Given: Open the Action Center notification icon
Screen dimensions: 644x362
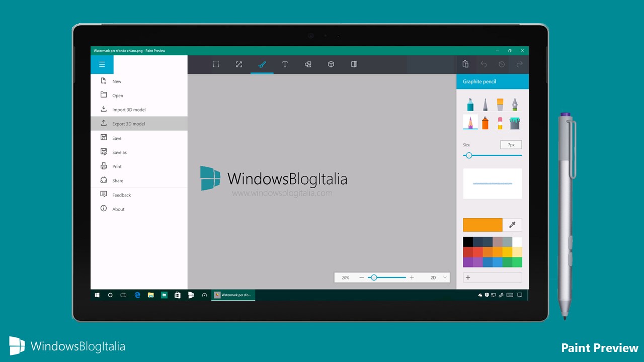Looking at the screenshot, I should [520, 295].
